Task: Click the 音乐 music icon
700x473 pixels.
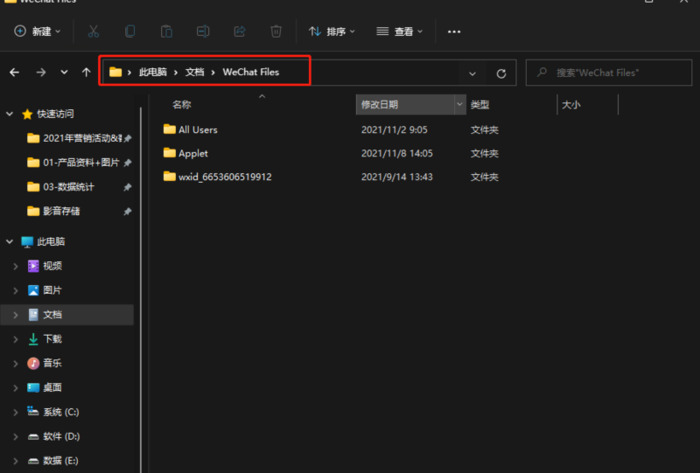Action: [x=33, y=363]
